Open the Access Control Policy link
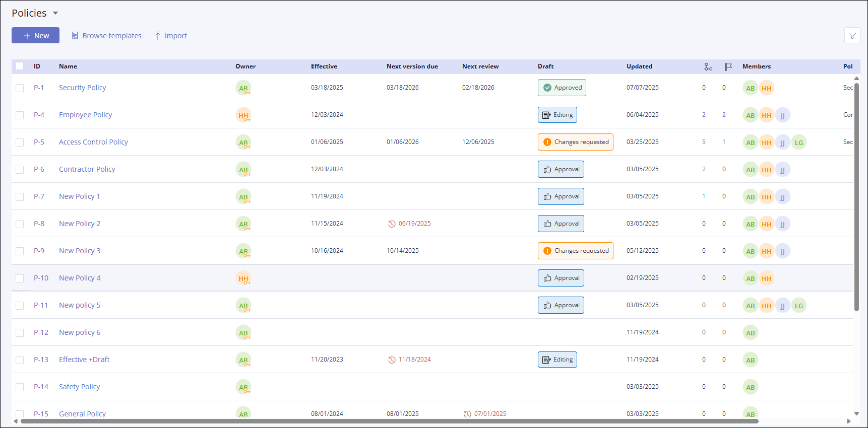 (93, 142)
